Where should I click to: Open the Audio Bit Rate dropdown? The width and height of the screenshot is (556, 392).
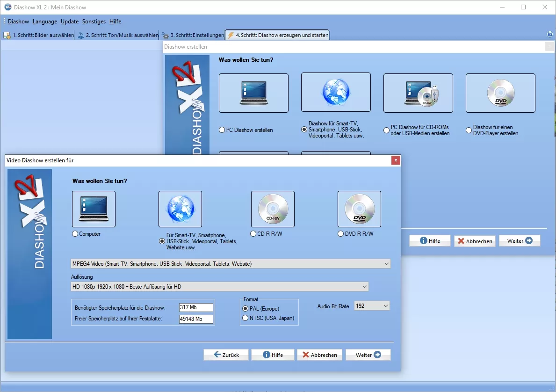click(x=372, y=306)
